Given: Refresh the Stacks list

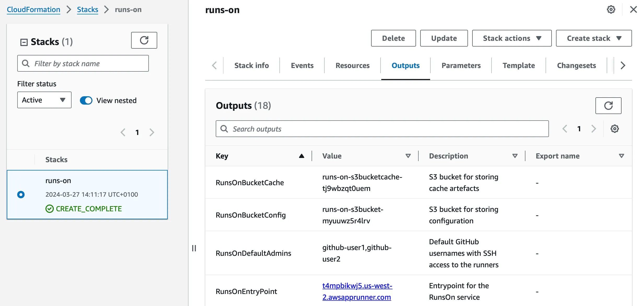Looking at the screenshot, I should pyautogui.click(x=144, y=40).
